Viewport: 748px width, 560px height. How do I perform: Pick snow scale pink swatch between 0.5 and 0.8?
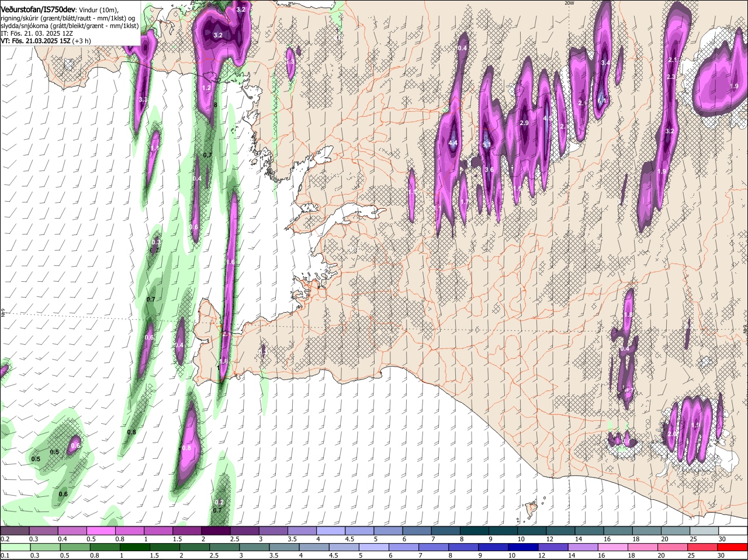coord(101,531)
